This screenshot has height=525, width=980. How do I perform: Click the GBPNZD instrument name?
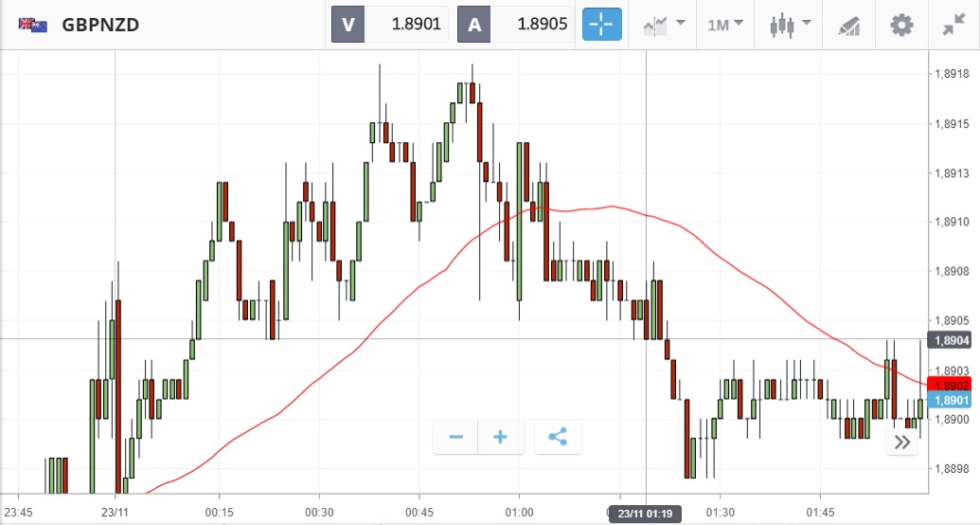point(100,25)
